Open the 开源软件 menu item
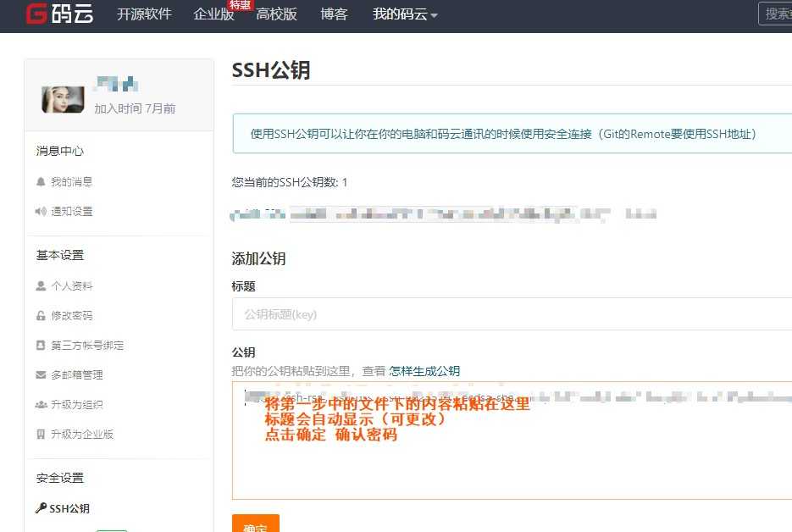792x532 pixels. [144, 14]
